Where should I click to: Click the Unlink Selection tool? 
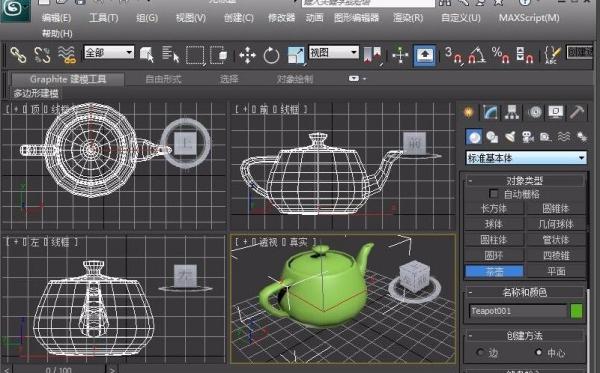click(x=42, y=55)
